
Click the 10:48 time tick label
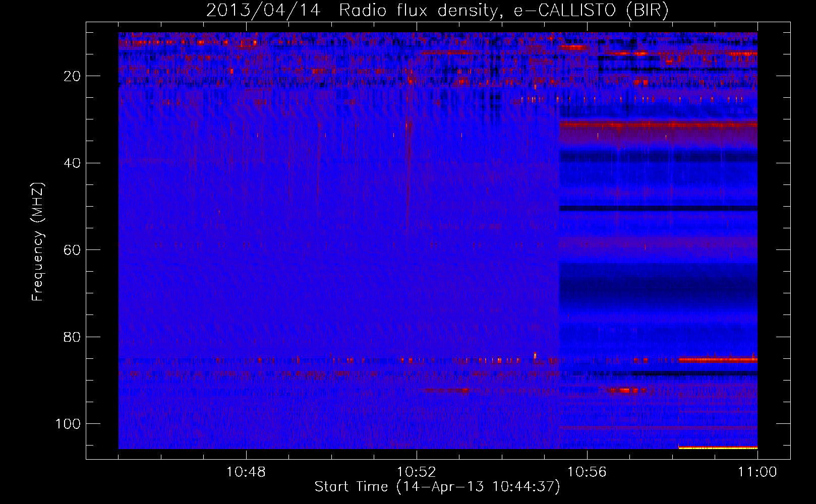click(246, 472)
